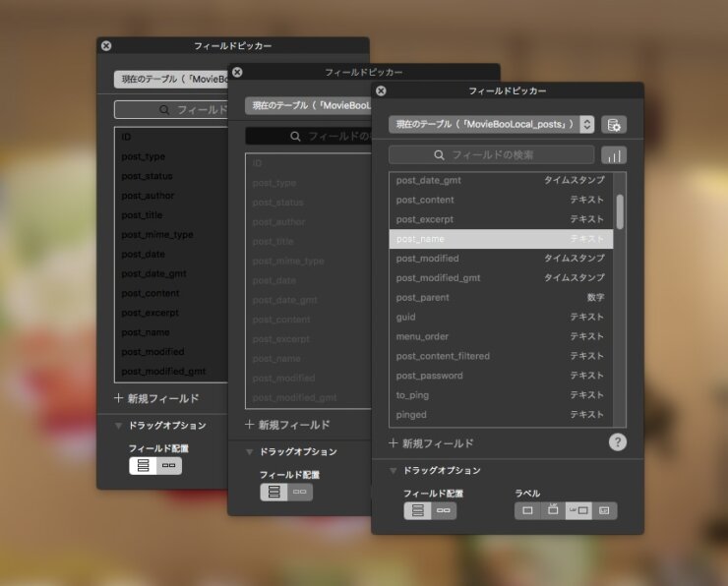
Task: Click 新規フィールド button in middle window
Action: (287, 425)
